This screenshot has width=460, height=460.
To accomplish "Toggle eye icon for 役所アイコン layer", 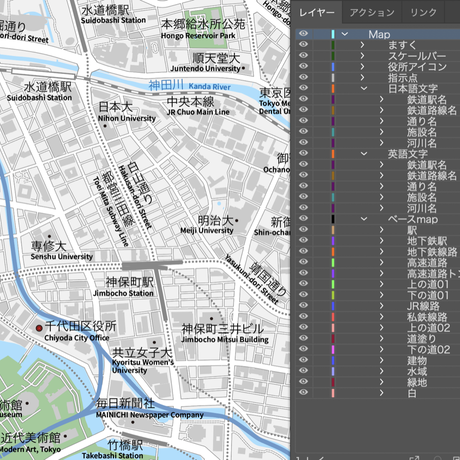I will click(303, 66).
